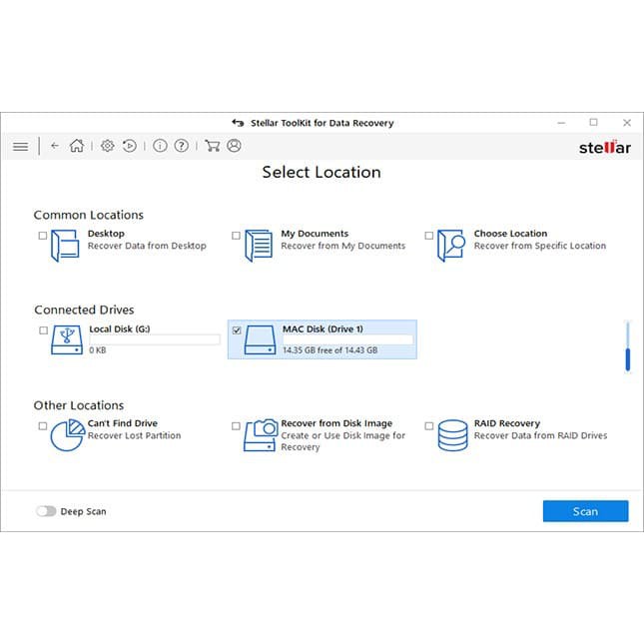Click the MAC Disk capacity bar
The width and height of the screenshot is (644, 644).
347,339
